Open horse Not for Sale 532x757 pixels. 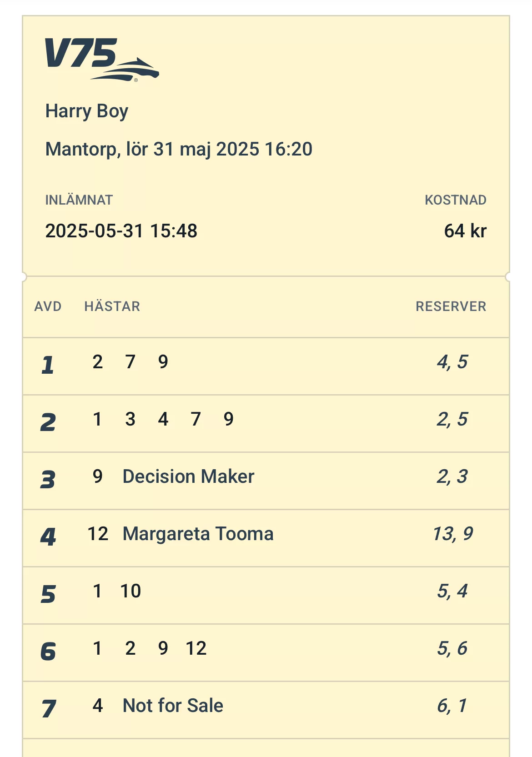[173, 706]
